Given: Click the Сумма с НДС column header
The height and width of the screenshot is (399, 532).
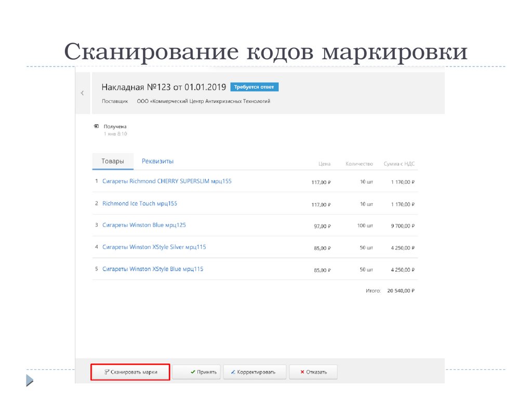Looking at the screenshot, I should pyautogui.click(x=400, y=164).
